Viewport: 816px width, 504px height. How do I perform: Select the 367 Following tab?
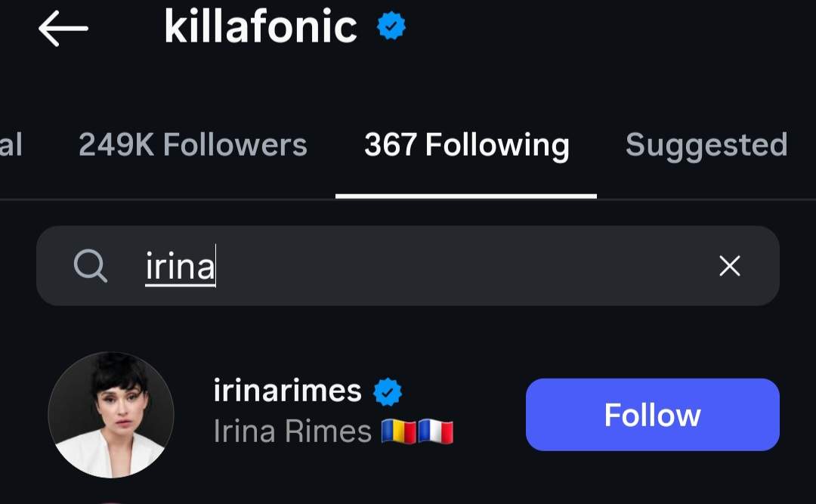pyautogui.click(x=466, y=145)
